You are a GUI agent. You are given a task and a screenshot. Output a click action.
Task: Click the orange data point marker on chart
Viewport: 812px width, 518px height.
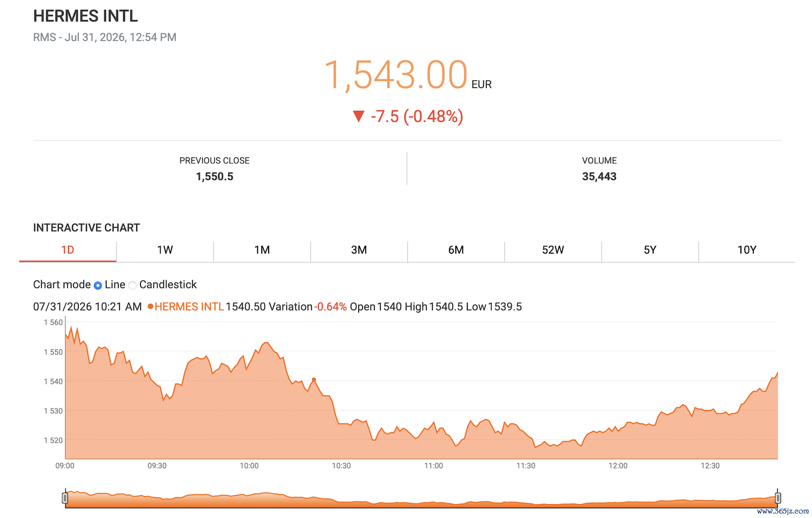point(314,380)
